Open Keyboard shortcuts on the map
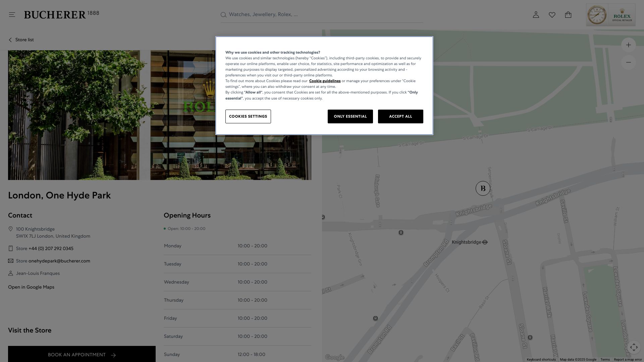 541,360
